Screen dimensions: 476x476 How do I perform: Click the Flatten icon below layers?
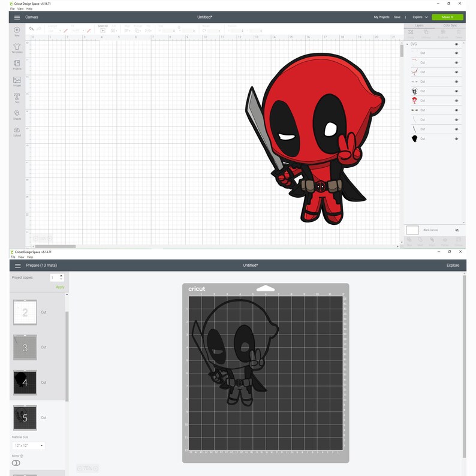(x=445, y=240)
